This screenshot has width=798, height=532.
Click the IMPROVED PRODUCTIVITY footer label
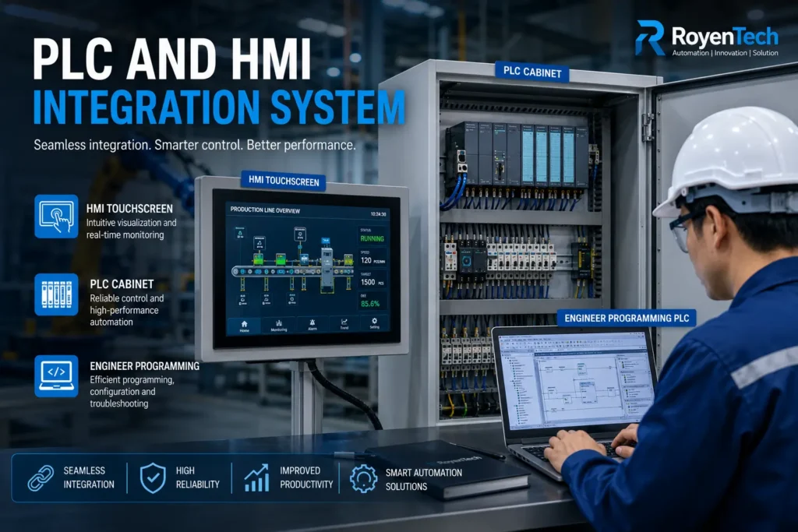click(x=305, y=477)
